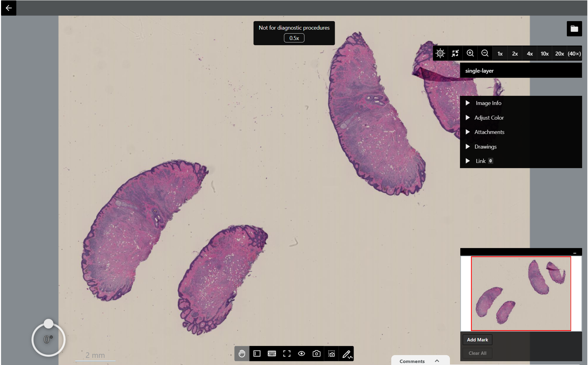The height and width of the screenshot is (365, 588).
Task: Open the navigation wheel settings icon
Action: [440, 53]
